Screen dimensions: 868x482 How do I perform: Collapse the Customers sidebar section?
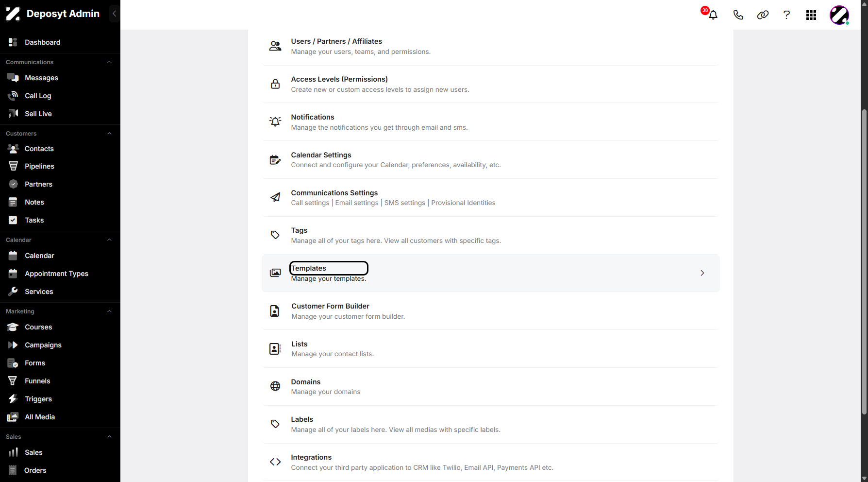[x=109, y=134]
